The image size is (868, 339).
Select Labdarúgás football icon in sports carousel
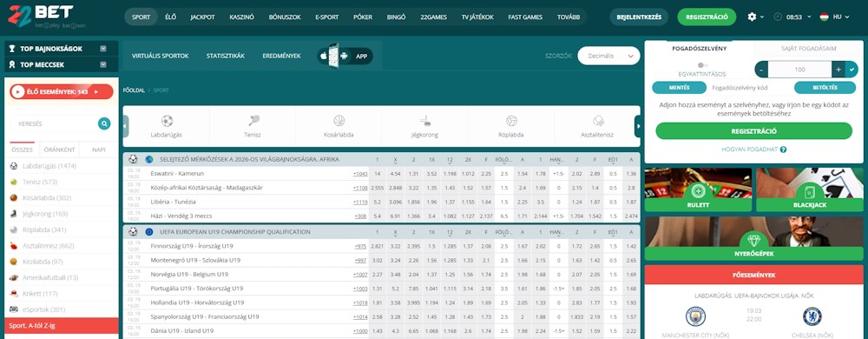coord(167,121)
